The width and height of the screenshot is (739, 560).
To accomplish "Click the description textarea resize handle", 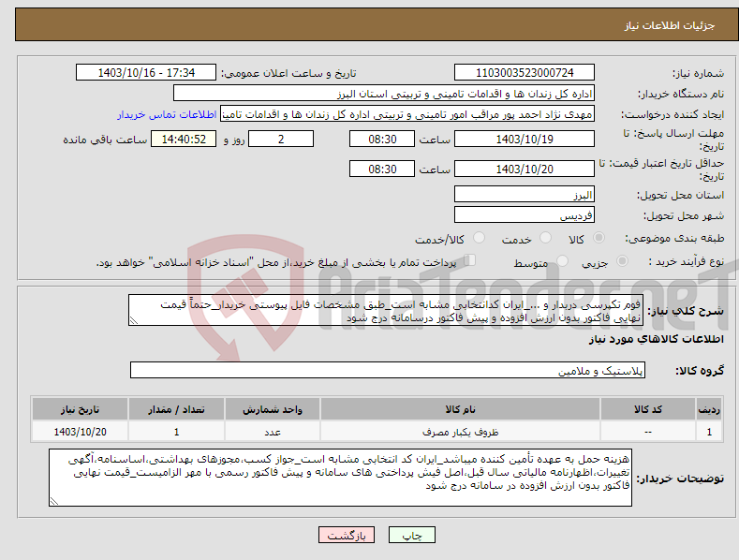I will coord(134,320).
